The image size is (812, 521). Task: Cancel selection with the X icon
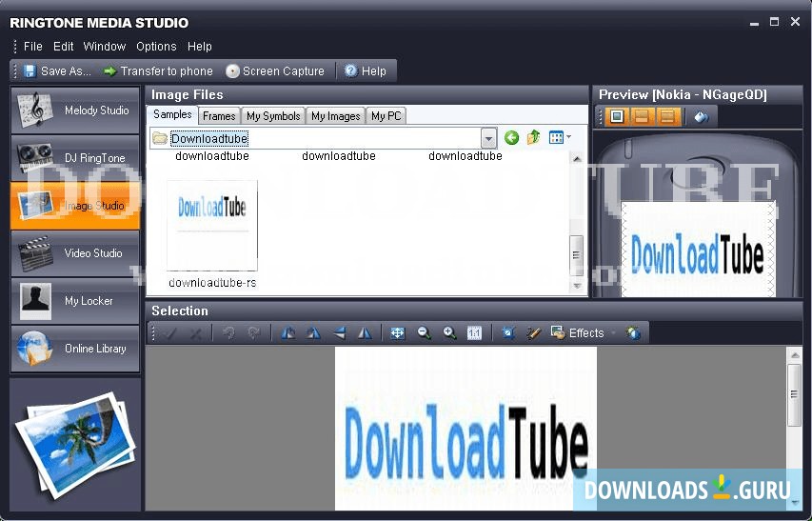pos(196,333)
